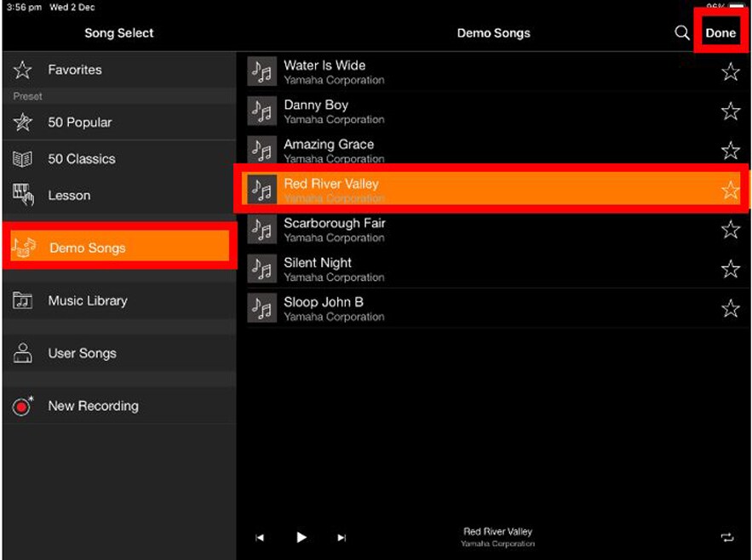
Task: Open the Music Library folder icon
Action: tap(23, 300)
